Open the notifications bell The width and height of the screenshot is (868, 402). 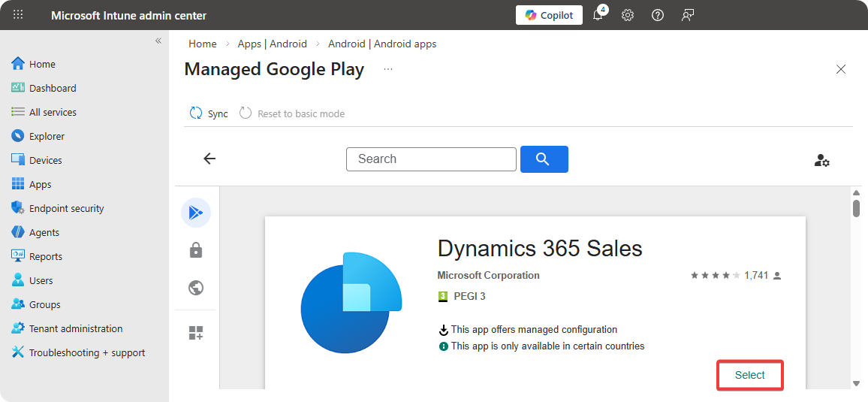pos(598,15)
